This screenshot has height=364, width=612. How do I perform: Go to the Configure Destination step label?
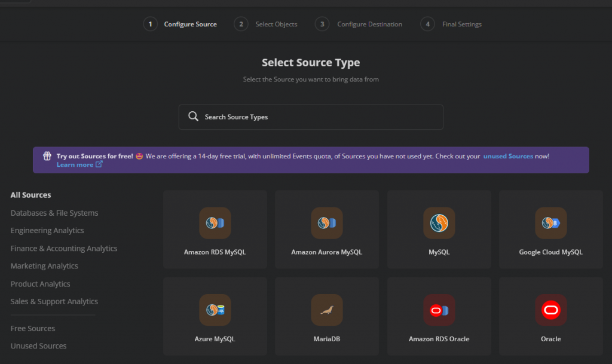point(369,24)
